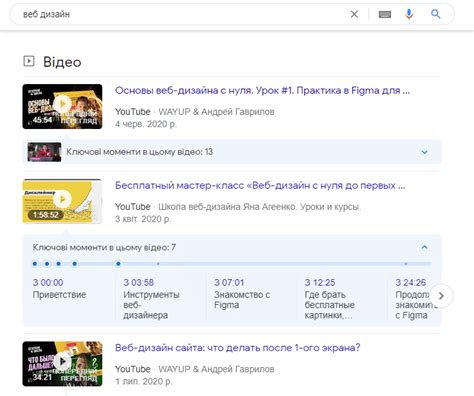Click the blue magnifier search icon
Screen dimensions: 474x396
point(435,14)
